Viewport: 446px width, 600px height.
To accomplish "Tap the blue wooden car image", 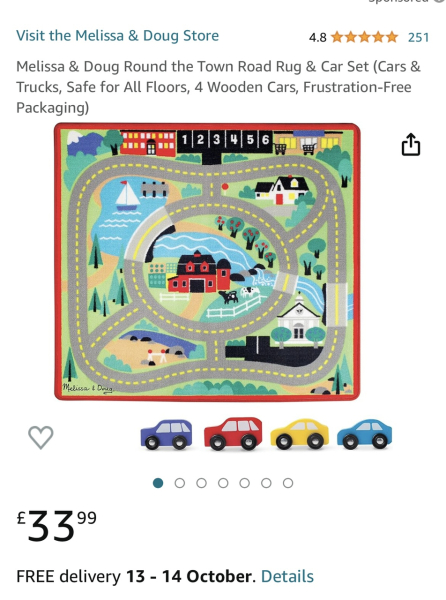I will (365, 434).
